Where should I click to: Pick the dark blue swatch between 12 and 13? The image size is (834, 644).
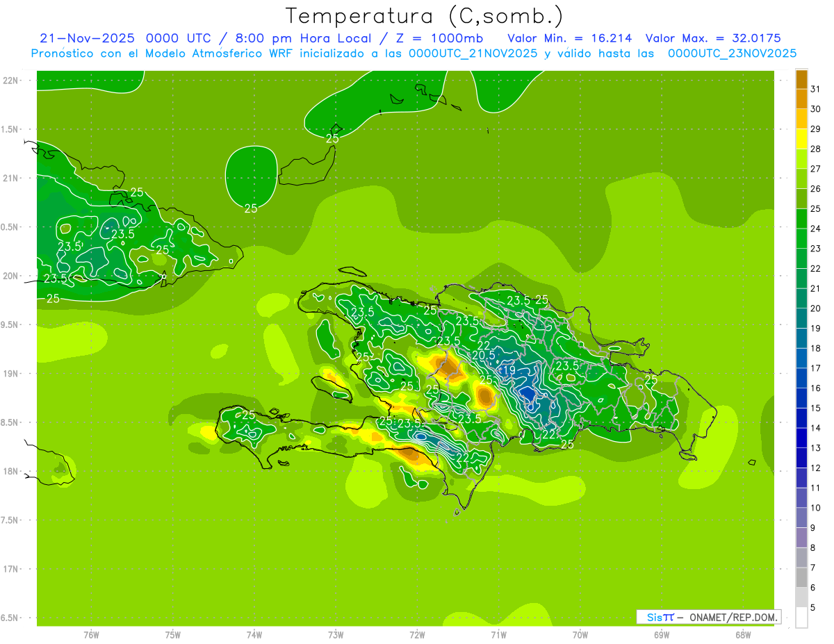point(801,459)
